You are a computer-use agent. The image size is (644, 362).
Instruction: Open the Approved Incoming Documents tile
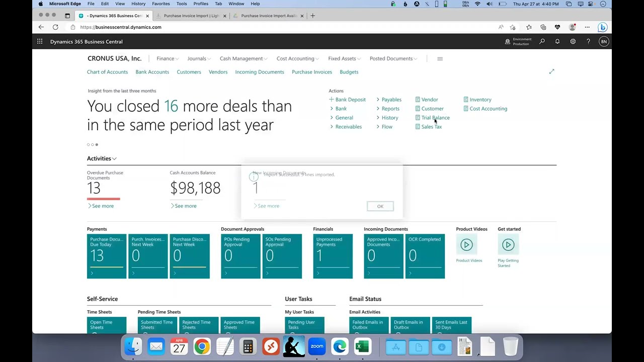(x=384, y=256)
